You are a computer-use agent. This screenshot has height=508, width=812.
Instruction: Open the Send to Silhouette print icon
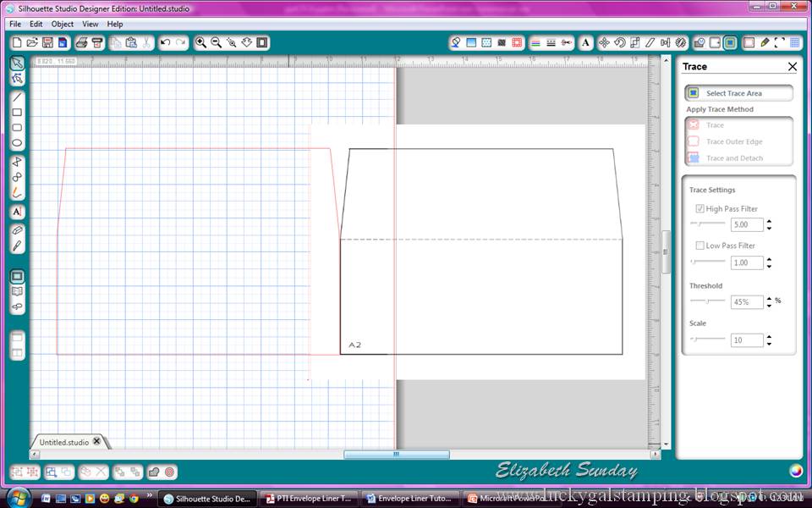point(96,42)
